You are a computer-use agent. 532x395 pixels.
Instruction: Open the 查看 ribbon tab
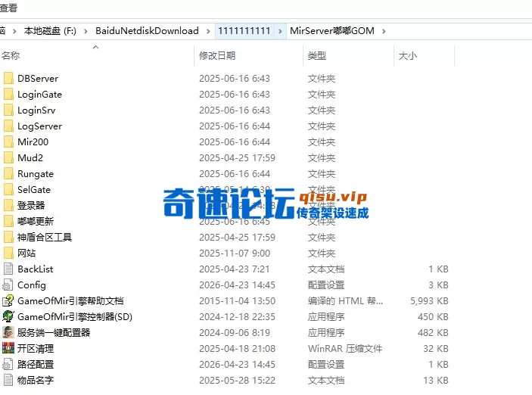(x=8, y=8)
